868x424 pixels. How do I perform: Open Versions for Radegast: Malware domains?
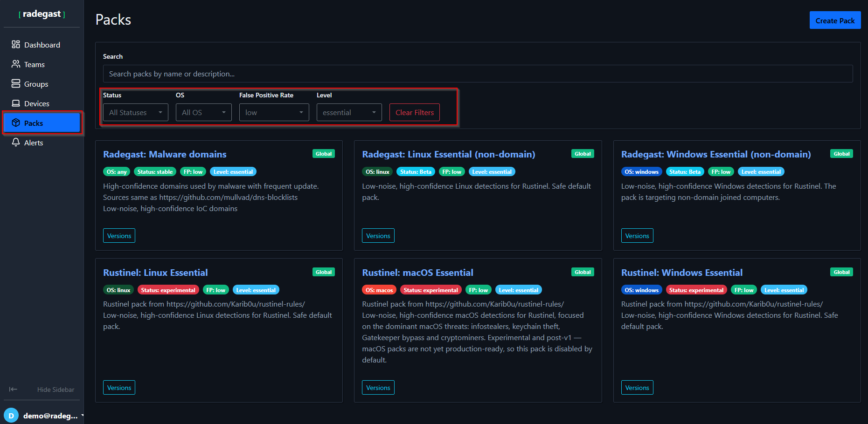119,236
